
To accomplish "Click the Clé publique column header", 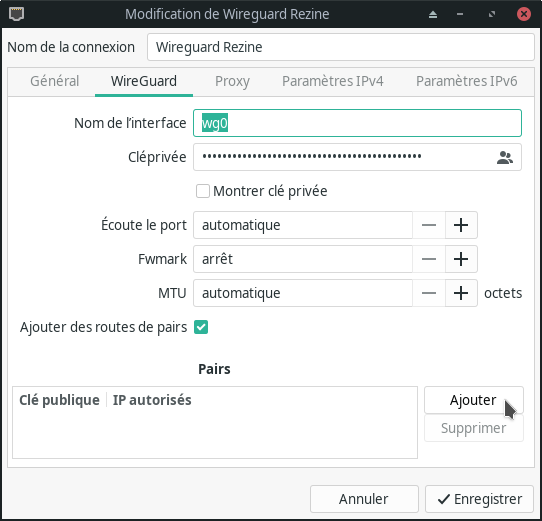I will coord(59,400).
